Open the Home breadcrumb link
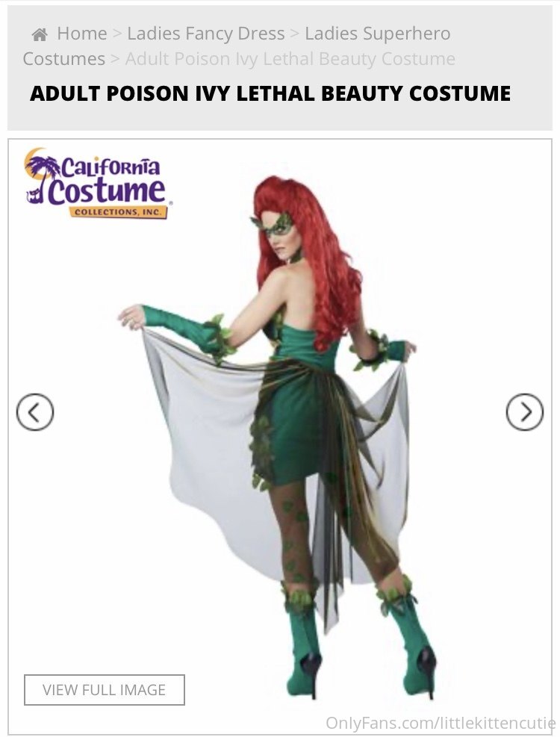The image size is (560, 737). (82, 34)
